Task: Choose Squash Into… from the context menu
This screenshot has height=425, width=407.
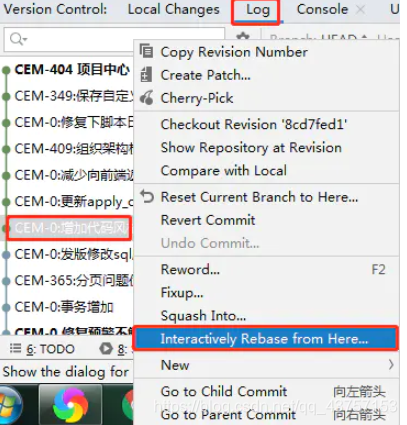Action: (x=203, y=316)
